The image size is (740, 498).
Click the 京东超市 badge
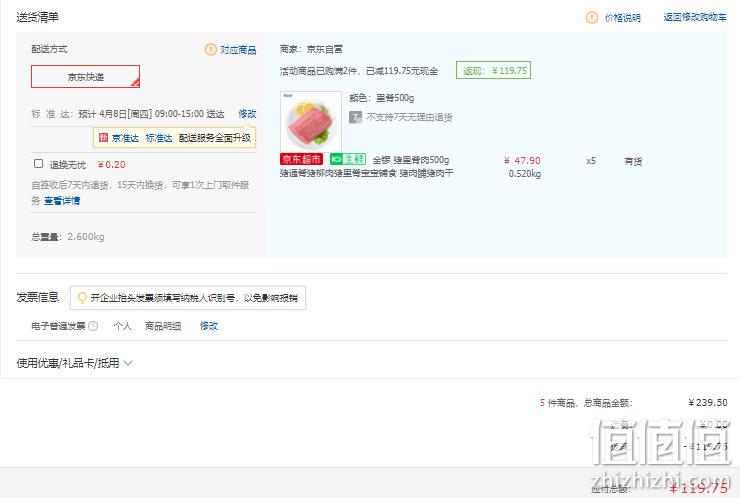(302, 159)
